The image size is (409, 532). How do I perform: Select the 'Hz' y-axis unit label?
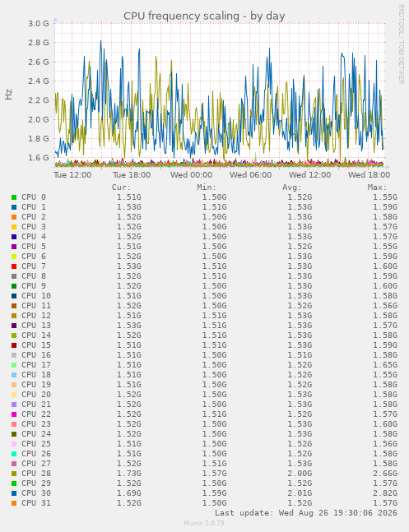tap(8, 95)
